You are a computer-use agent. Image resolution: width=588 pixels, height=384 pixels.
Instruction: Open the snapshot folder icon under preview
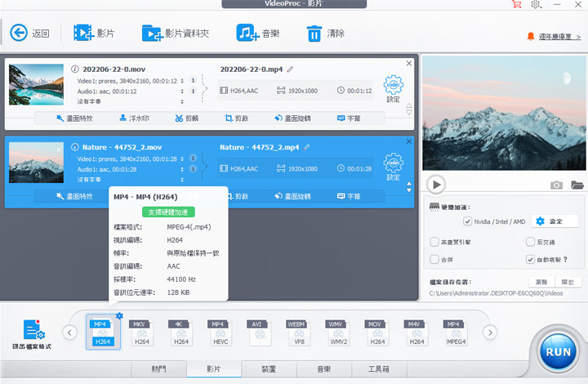tap(577, 185)
